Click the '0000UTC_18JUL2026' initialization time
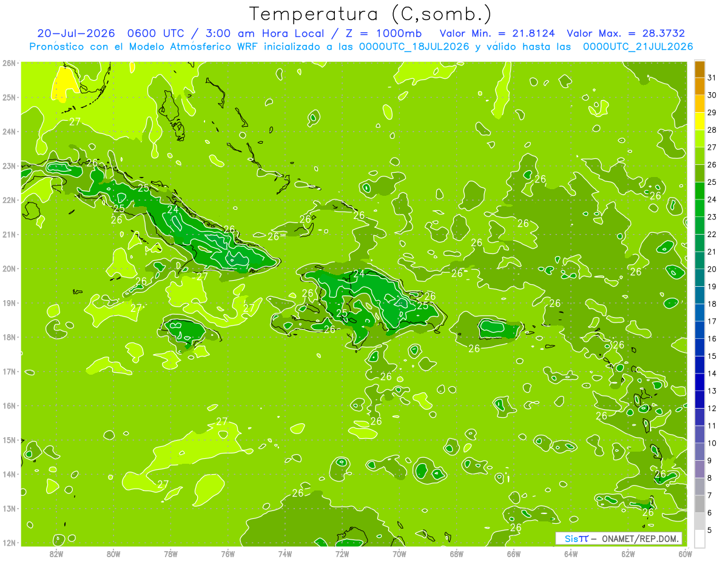The width and height of the screenshot is (728, 562). pos(414,47)
